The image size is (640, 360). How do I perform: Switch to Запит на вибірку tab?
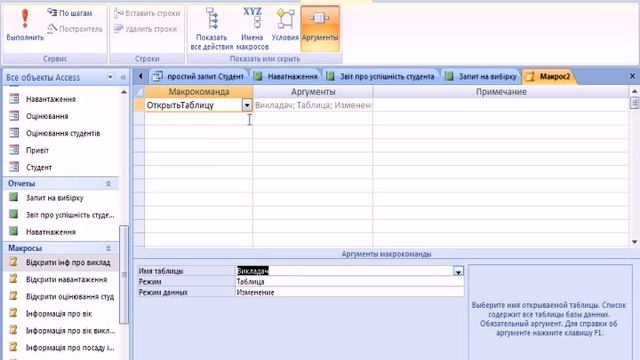tap(481, 76)
